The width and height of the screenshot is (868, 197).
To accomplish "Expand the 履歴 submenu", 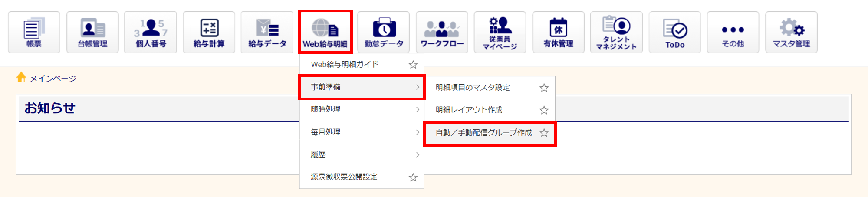I will [x=362, y=154].
